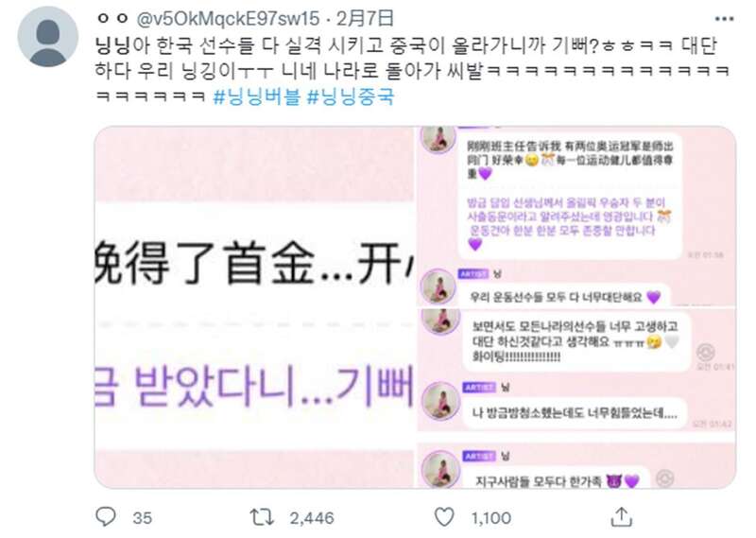Open the #닝닝중국 hashtag

click(351, 97)
